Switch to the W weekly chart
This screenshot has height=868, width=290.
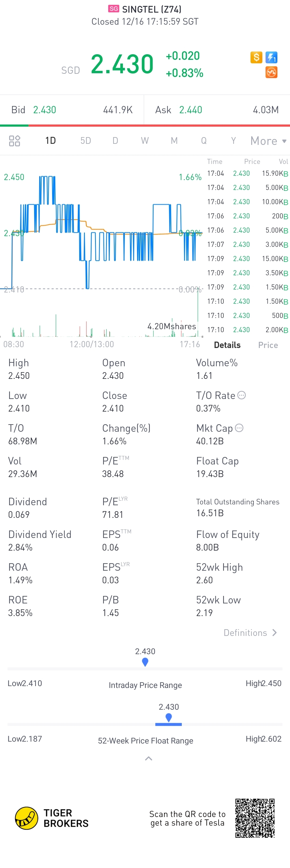click(145, 141)
